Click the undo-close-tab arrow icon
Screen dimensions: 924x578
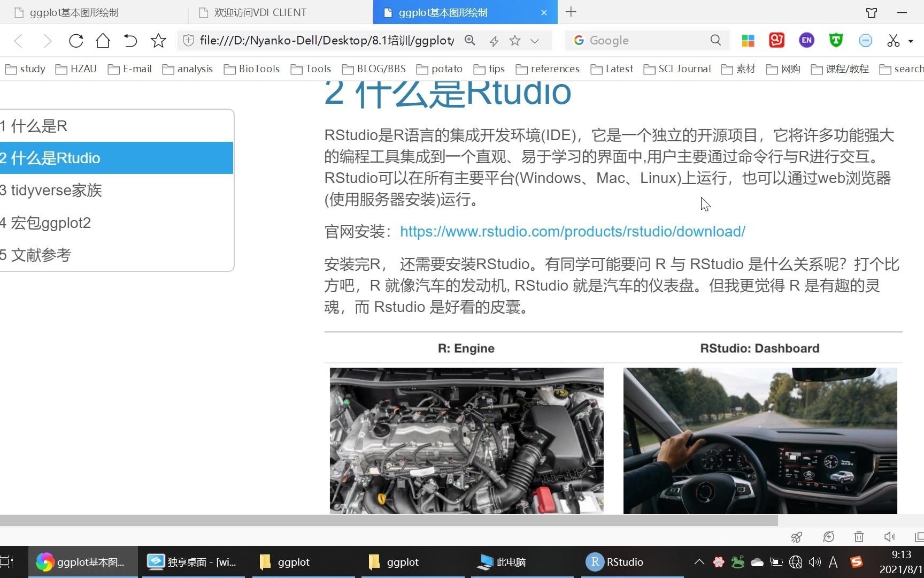click(x=130, y=41)
